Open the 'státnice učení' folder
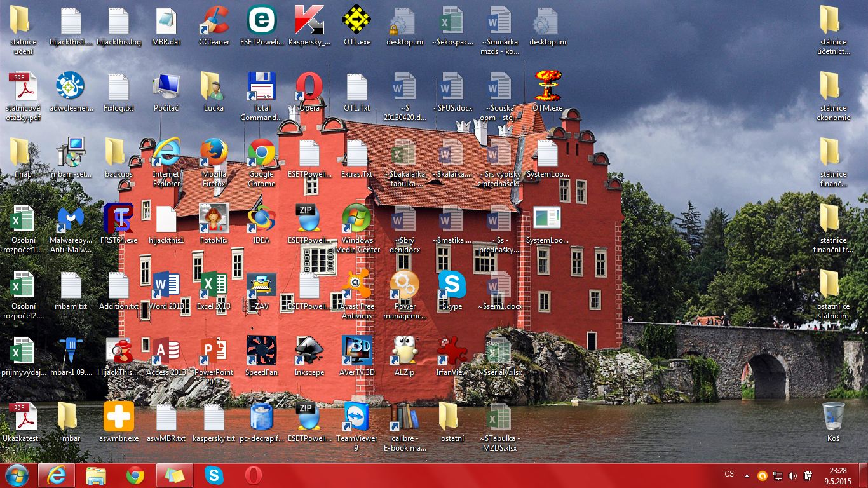 click(24, 30)
